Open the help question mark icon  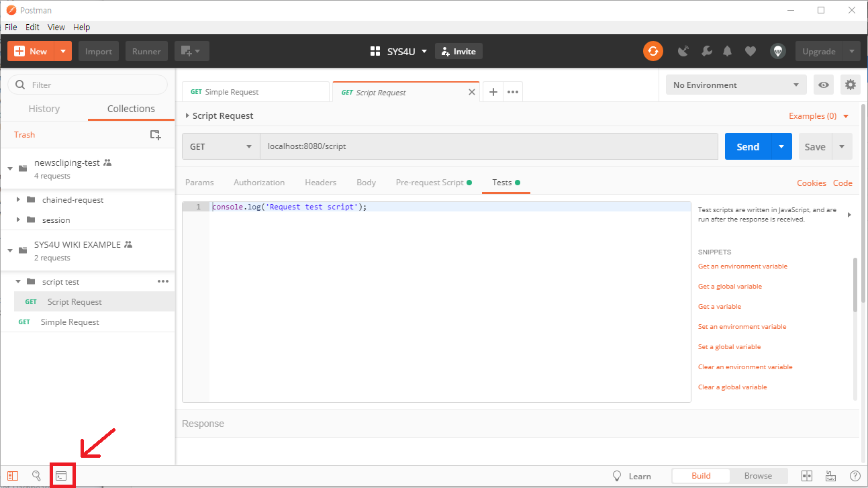pos(855,476)
